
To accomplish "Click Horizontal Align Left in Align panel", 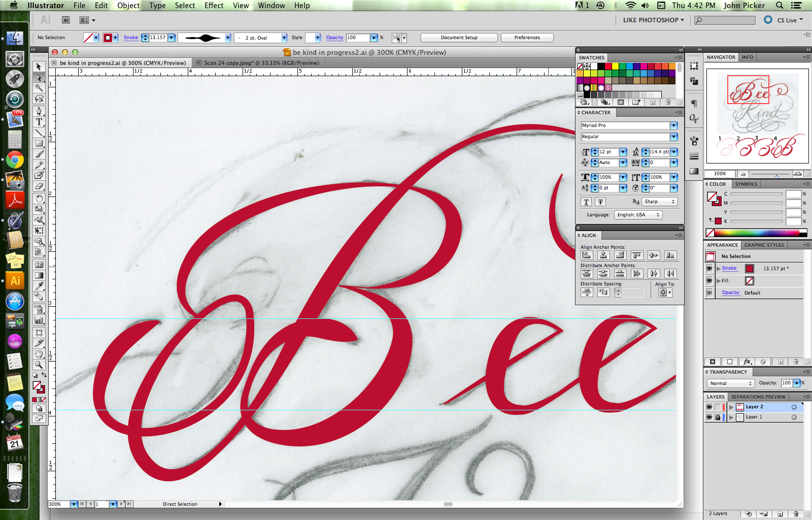I will 587,255.
